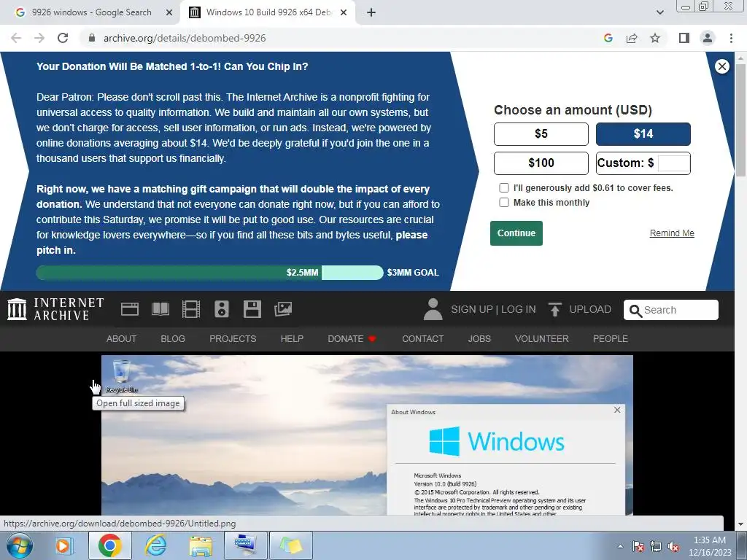Image resolution: width=747 pixels, height=560 pixels.
Task: Click the user avatar icon
Action: point(433,309)
